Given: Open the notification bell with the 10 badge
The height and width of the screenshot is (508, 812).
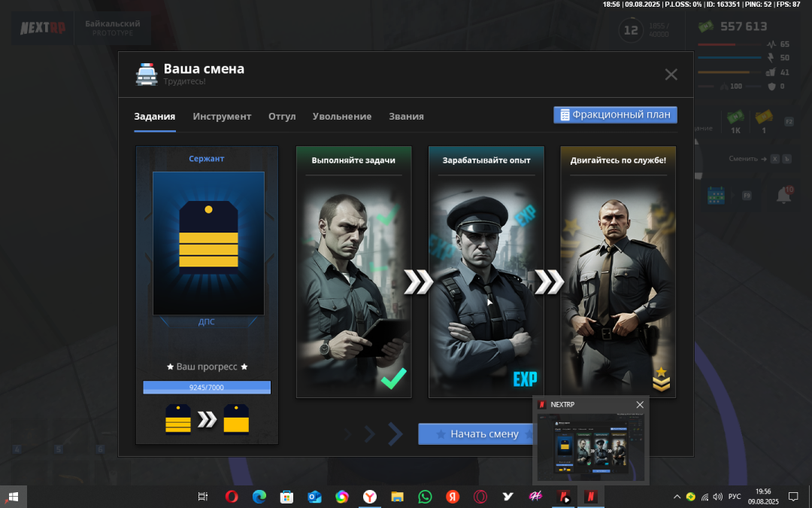Looking at the screenshot, I should coord(784,195).
